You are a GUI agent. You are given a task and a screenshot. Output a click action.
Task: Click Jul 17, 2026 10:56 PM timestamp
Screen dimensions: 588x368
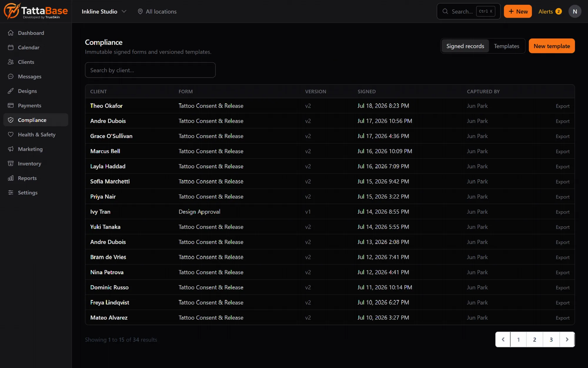click(x=385, y=121)
